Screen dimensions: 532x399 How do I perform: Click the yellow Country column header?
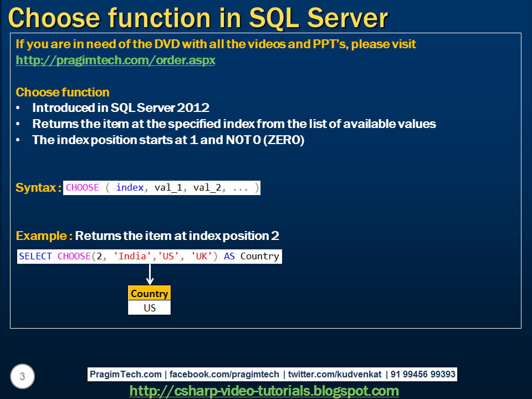(149, 293)
